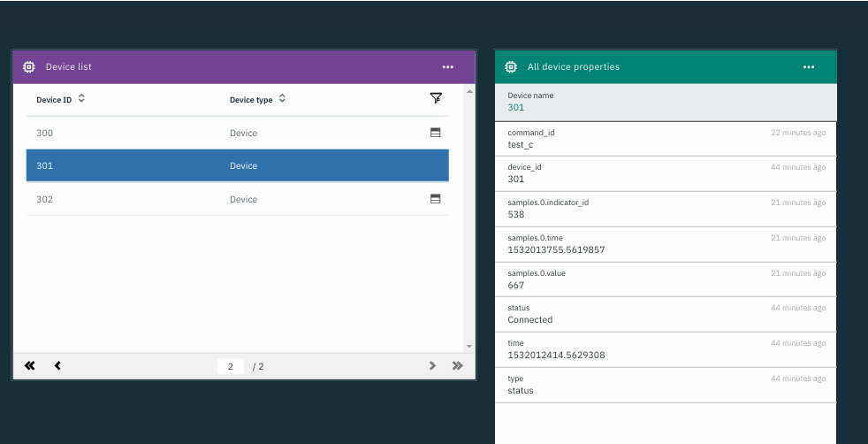868x444 pixels.
Task: Go to previous page with single-left arrow
Action: 57,365
